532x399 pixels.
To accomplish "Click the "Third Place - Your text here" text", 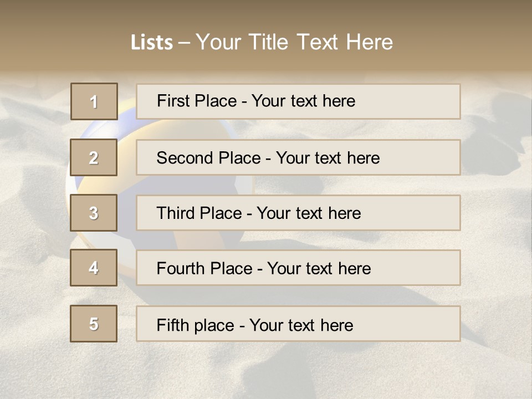I will click(259, 213).
